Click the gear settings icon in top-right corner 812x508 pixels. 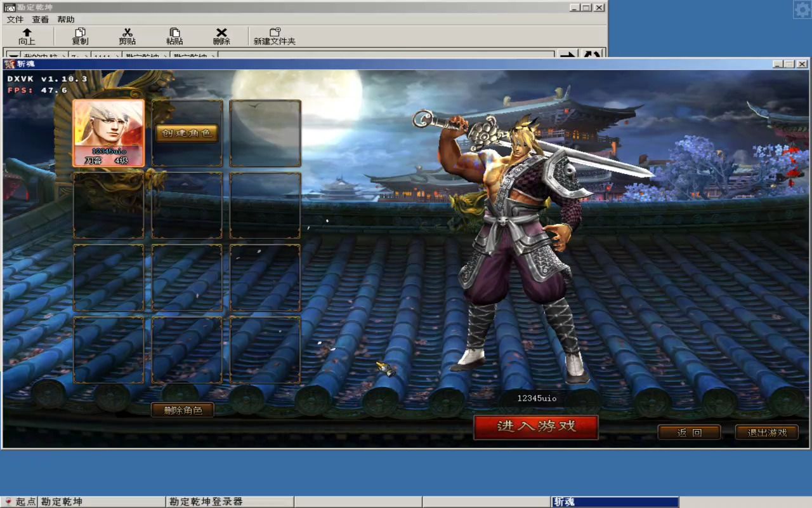(x=802, y=10)
